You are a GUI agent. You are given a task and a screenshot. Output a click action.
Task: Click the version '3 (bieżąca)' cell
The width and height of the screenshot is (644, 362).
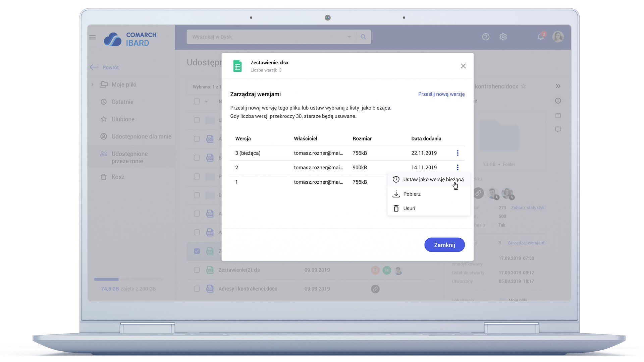click(248, 153)
